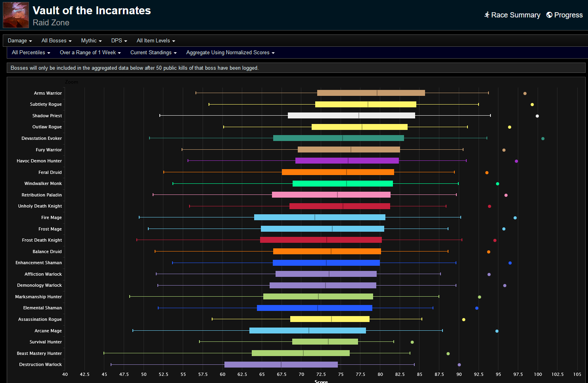The width and height of the screenshot is (588, 383).
Task: Expand Aggregate Using Normalized Scores menu
Action: 230,53
